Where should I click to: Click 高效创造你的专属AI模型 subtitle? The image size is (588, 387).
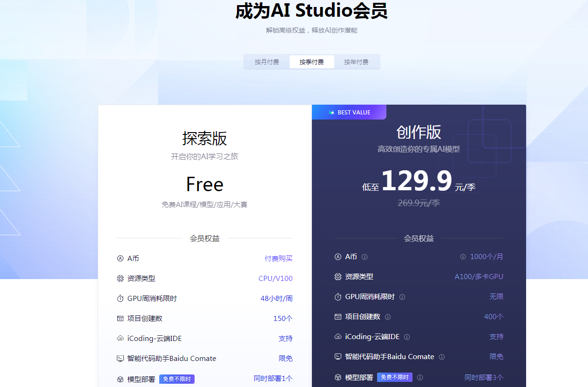[x=419, y=149]
